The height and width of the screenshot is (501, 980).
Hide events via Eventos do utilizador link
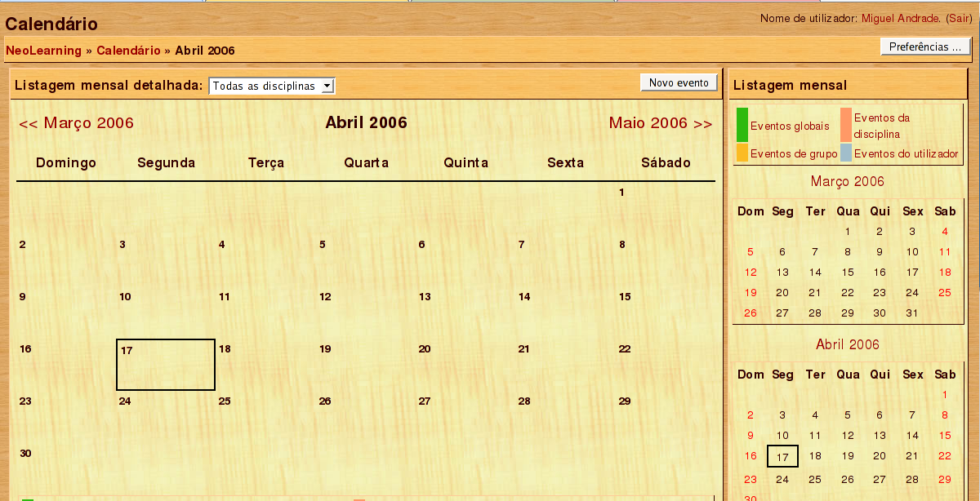tap(906, 153)
